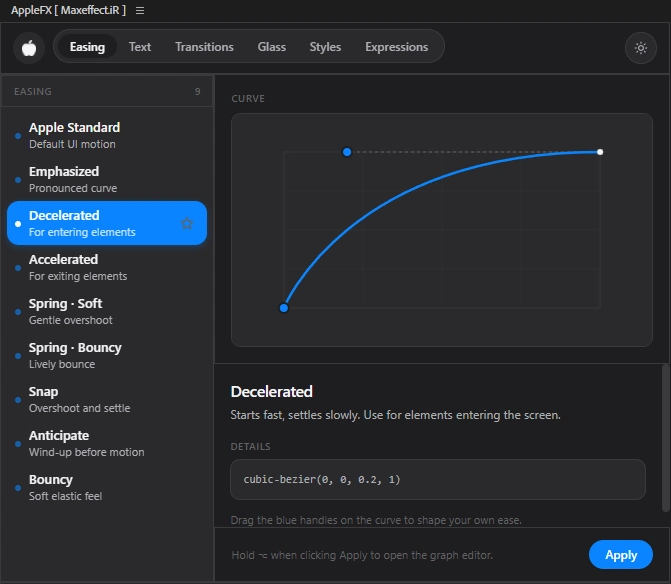Select the Accelerated easing preset
Image resolution: width=671 pixels, height=584 pixels.
(107, 267)
